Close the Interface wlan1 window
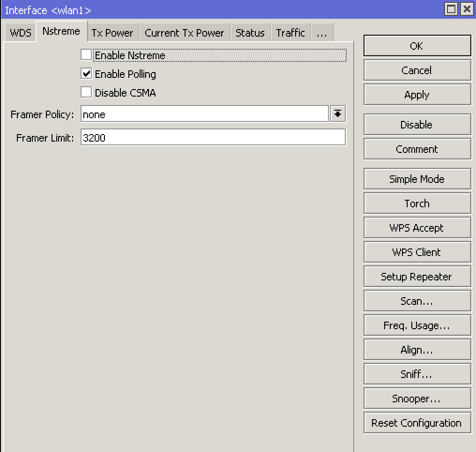 pyautogui.click(x=467, y=9)
